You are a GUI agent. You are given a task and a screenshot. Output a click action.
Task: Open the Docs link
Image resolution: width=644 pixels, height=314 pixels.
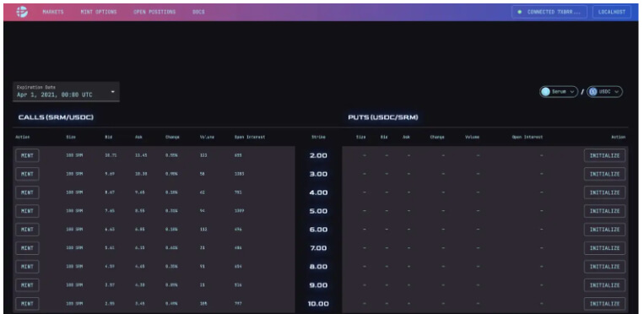pyautogui.click(x=198, y=12)
